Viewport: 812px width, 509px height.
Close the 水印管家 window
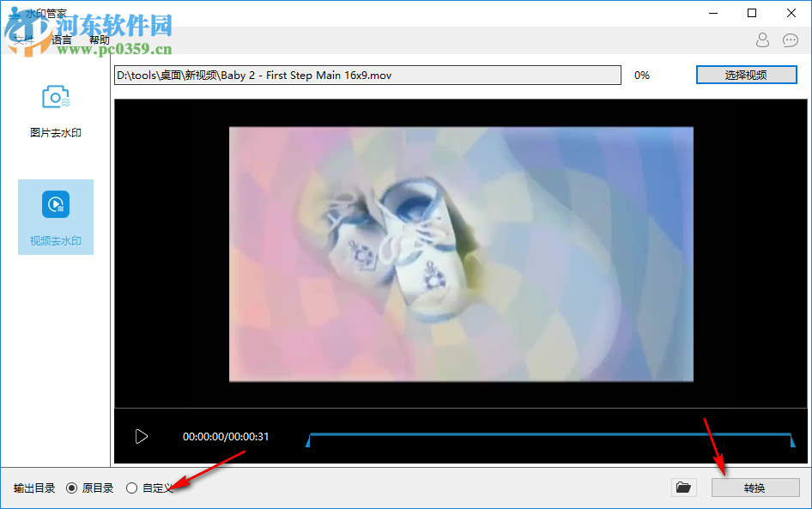[x=791, y=13]
